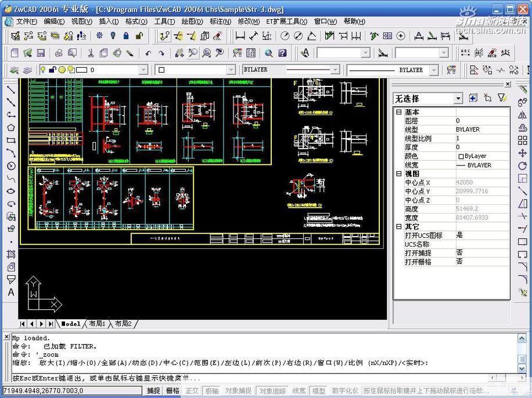
Task: Click the quick select icon in properties panel
Action: 502,98
